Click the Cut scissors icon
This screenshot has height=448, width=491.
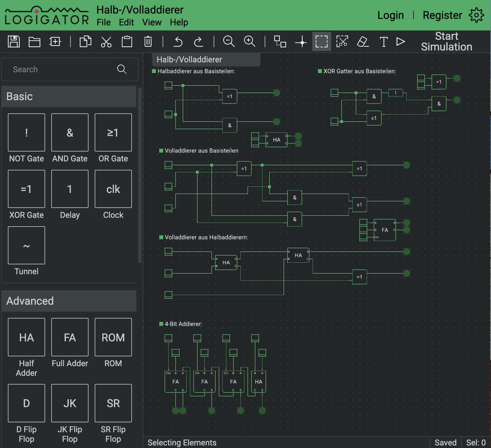click(106, 41)
